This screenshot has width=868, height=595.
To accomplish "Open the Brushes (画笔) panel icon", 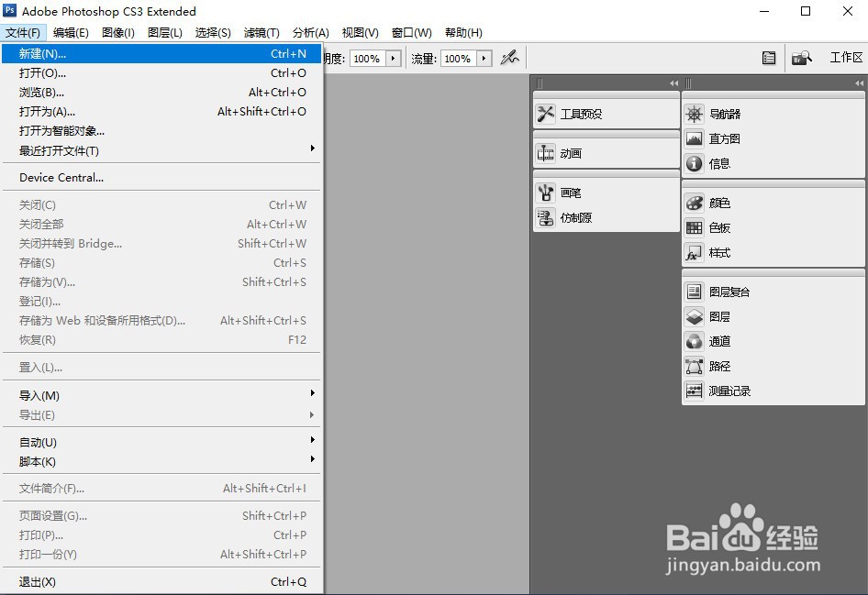I will click(546, 193).
